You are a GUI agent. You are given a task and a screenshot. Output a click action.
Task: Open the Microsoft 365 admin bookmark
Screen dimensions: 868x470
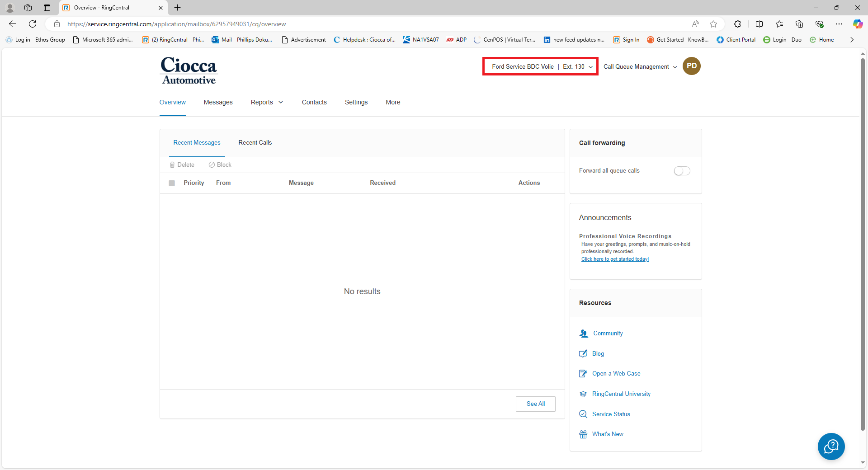pyautogui.click(x=103, y=40)
